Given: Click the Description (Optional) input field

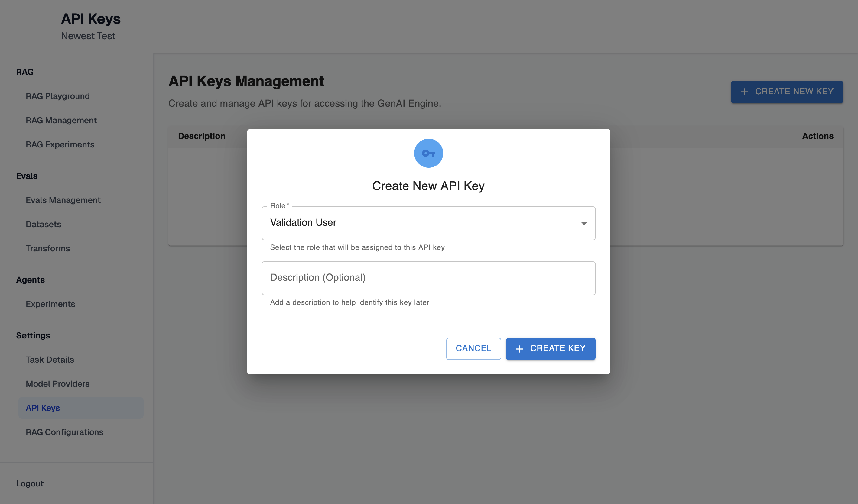Looking at the screenshot, I should point(428,278).
